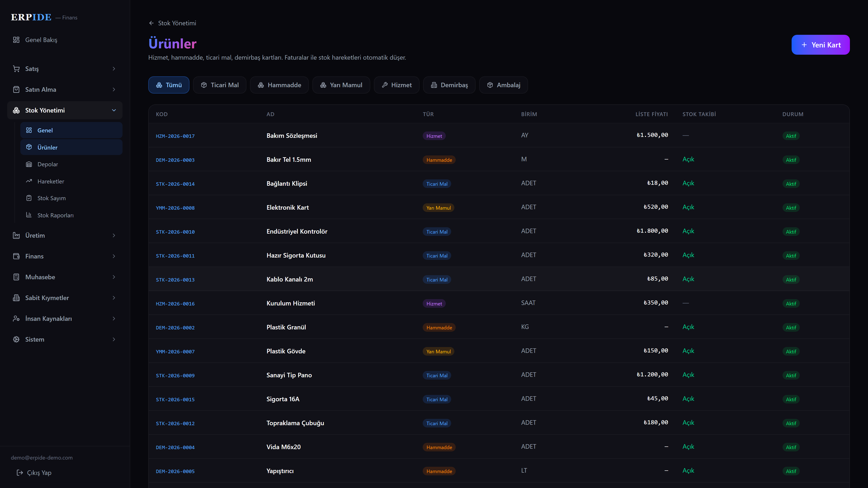Click the Stok Raporları bar chart icon
Viewport: 868px width, 488px height.
tap(29, 215)
